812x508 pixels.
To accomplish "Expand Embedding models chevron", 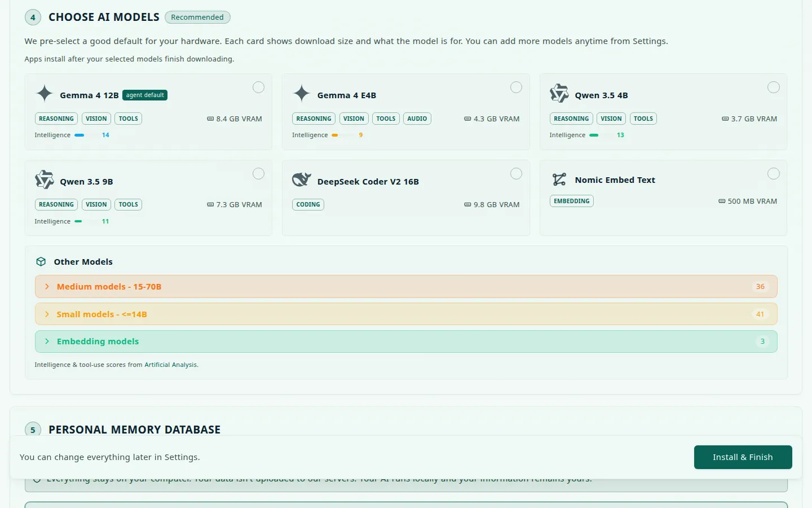I will click(x=47, y=341).
